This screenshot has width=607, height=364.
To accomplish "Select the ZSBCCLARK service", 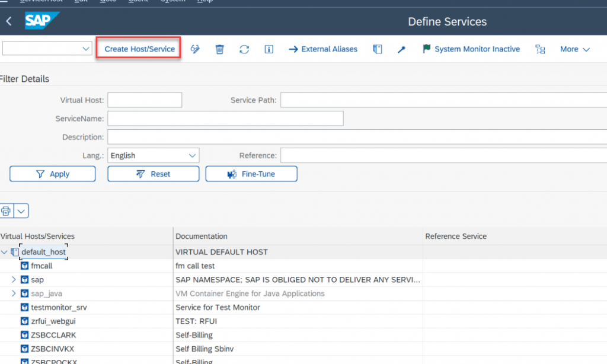I will tap(53, 335).
